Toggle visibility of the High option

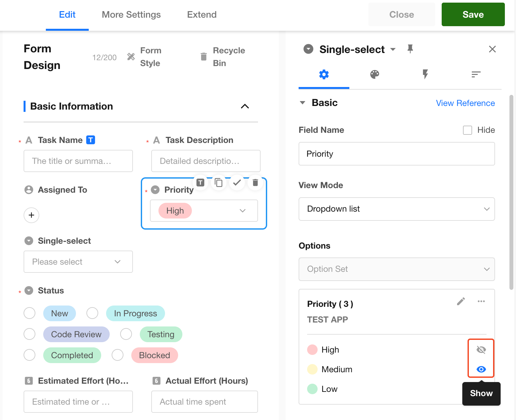481,350
